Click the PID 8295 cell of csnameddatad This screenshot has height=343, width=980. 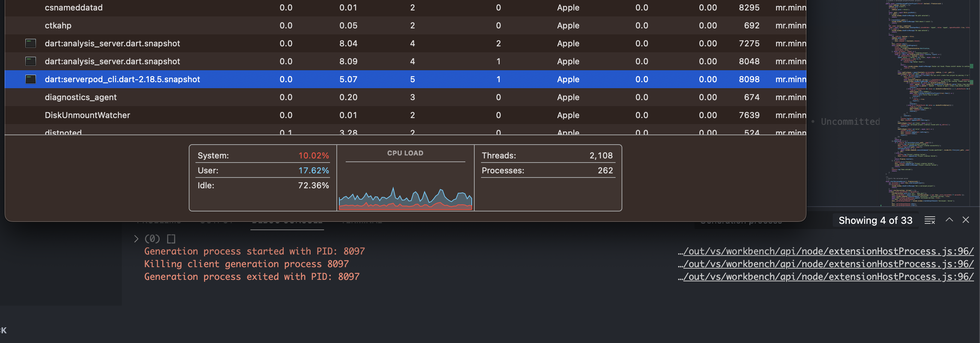click(749, 7)
